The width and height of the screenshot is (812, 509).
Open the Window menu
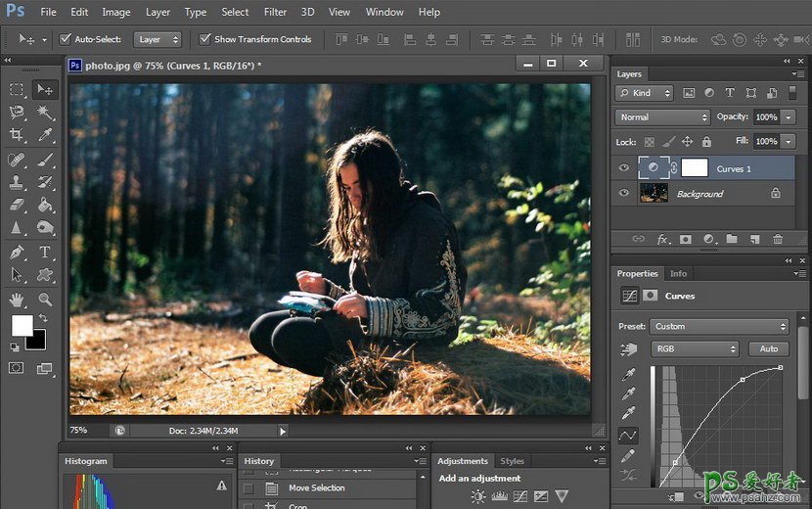point(384,12)
